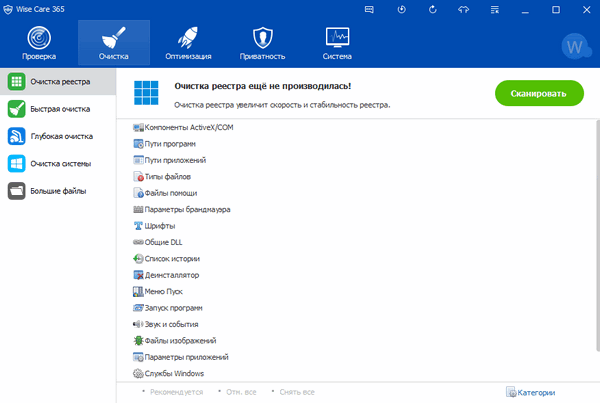Open the Система monitor section
Image resolution: width=600 pixels, height=403 pixels.
coord(337,41)
